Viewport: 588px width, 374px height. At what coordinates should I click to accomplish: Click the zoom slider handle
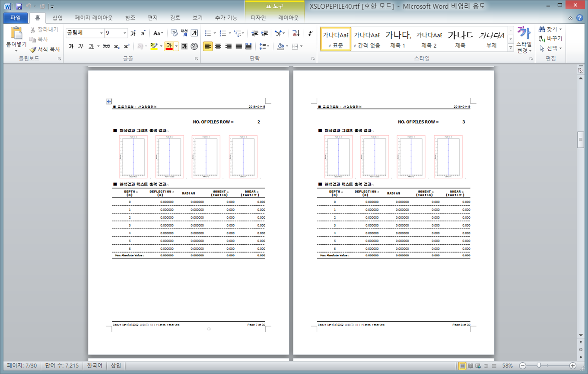pyautogui.click(x=539, y=366)
